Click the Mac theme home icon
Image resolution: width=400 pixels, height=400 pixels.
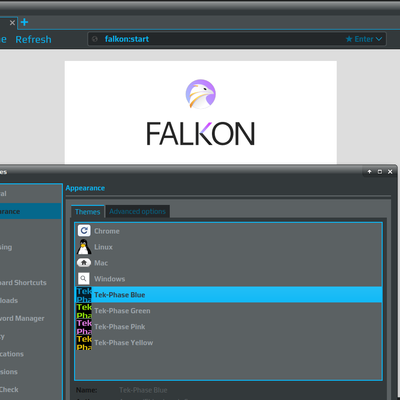point(84,263)
